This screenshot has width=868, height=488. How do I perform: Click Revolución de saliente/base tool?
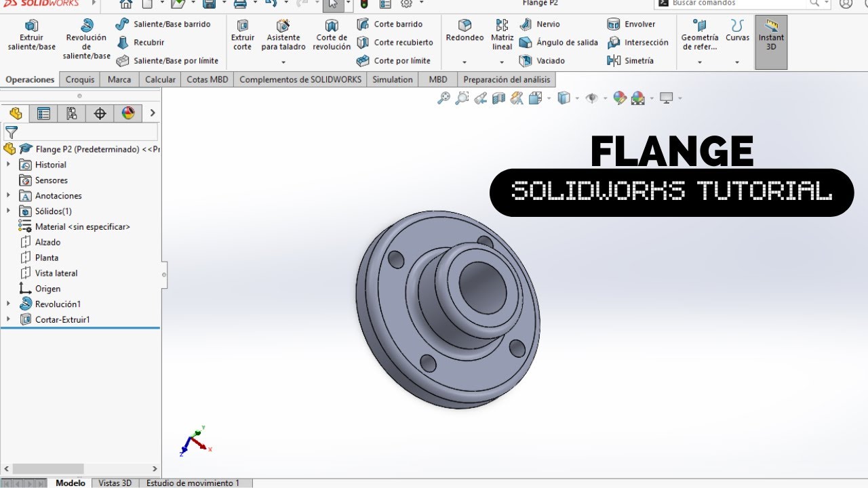[x=86, y=39]
